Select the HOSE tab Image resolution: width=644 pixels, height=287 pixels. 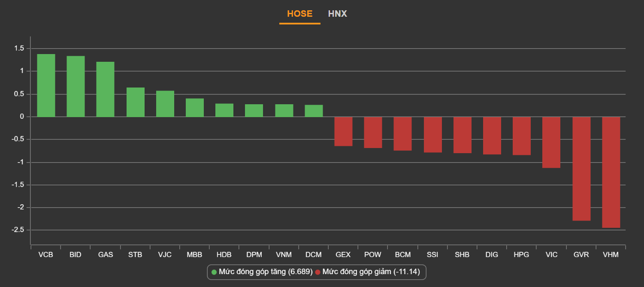tap(299, 14)
